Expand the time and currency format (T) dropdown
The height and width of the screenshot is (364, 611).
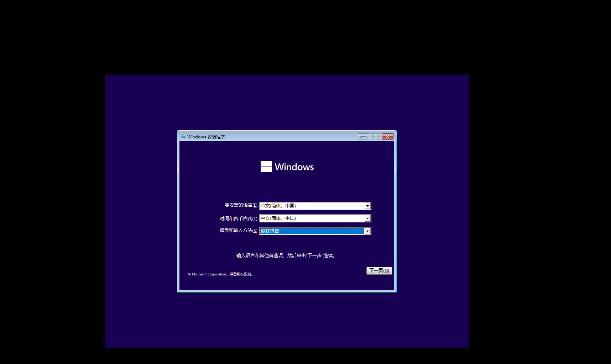pos(315,218)
